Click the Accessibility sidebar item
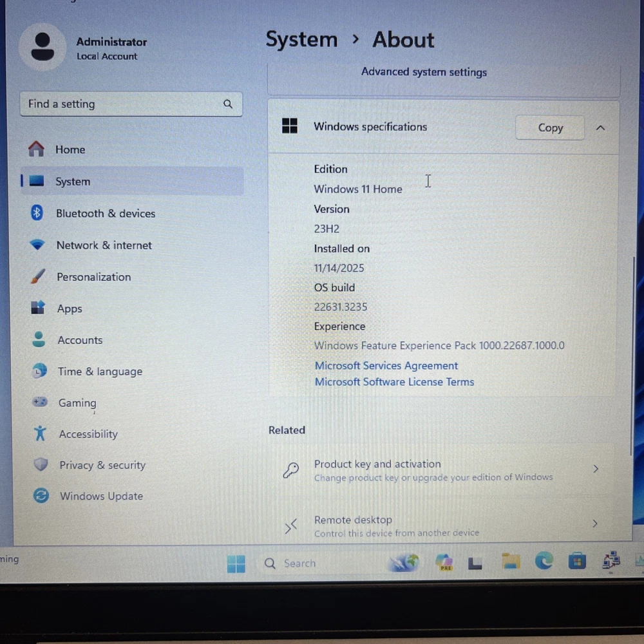The image size is (644, 644). click(88, 434)
